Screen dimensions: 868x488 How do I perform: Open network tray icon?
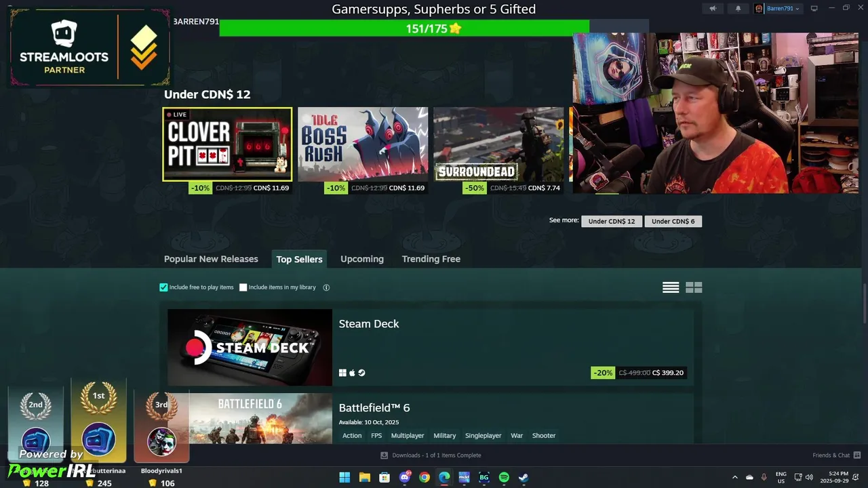tap(798, 477)
